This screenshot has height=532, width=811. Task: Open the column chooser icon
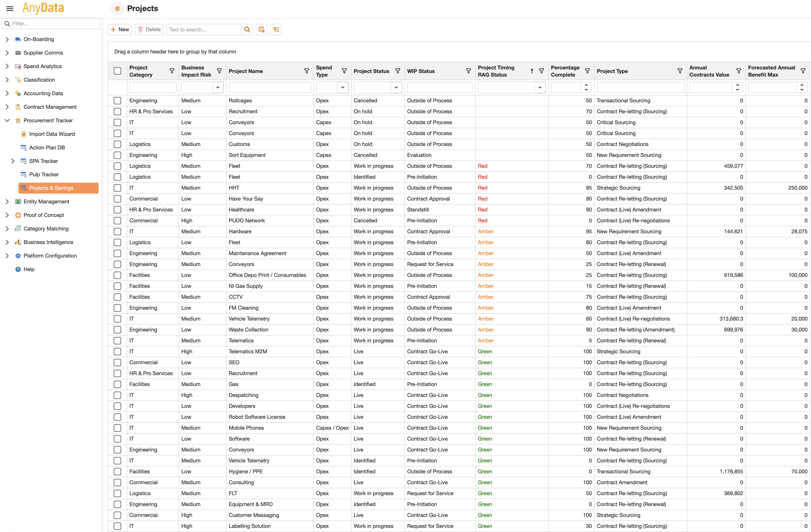coord(261,30)
